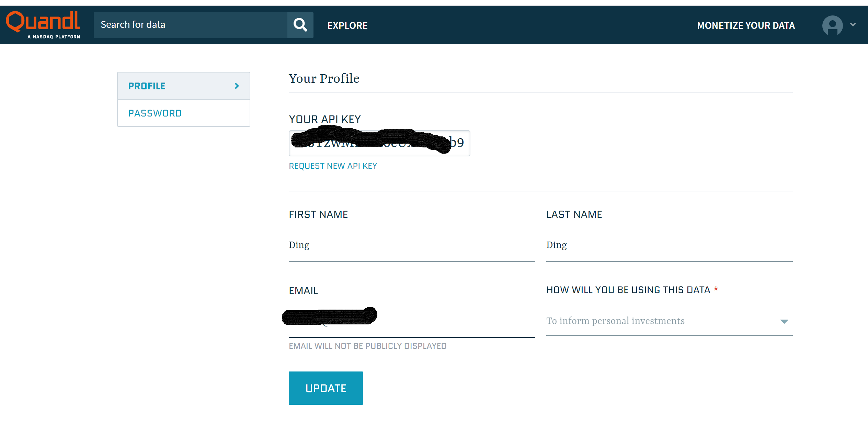Click the Last Name input field
This screenshot has width=868, height=422.
[x=669, y=245]
